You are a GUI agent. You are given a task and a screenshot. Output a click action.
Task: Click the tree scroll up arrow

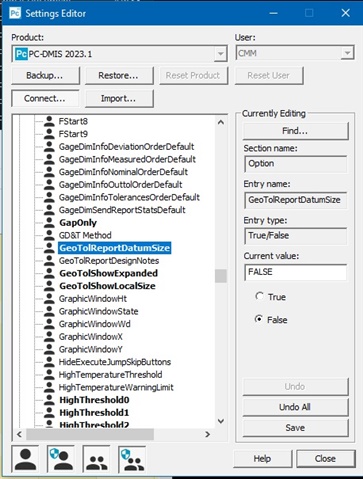221,122
